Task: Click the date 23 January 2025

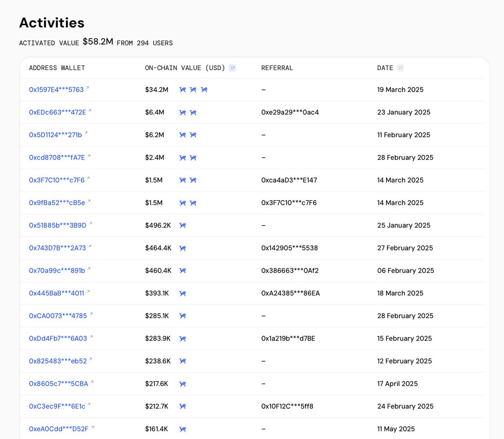Action: pos(404,112)
